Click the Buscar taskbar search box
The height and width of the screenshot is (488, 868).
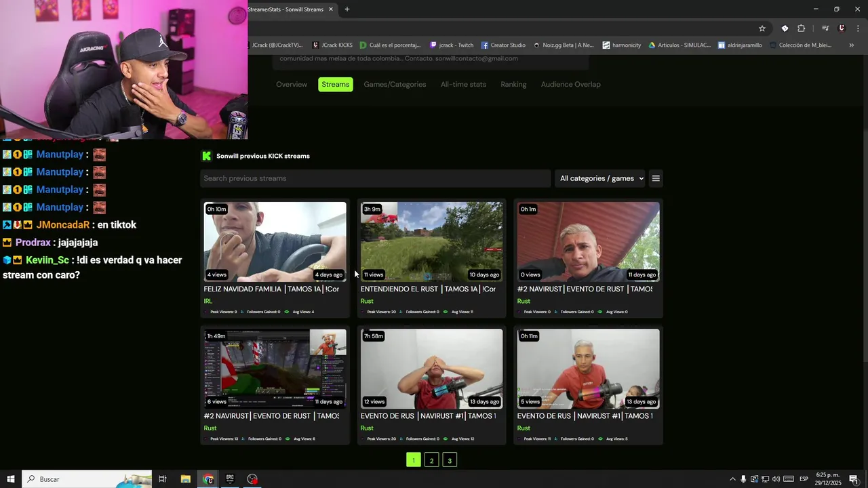(87, 479)
